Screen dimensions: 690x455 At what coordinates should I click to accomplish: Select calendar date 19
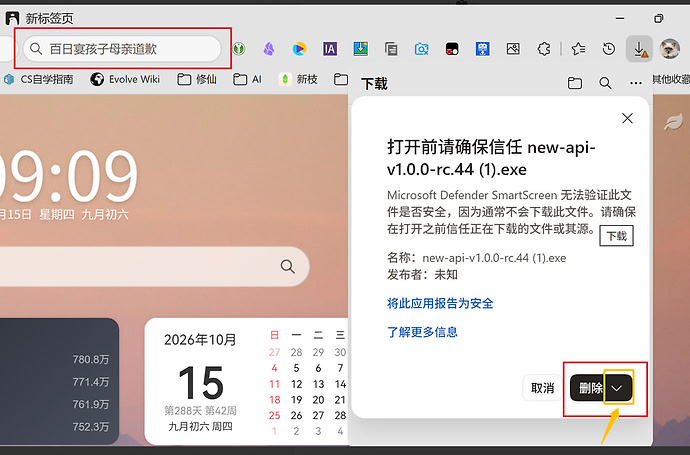point(296,400)
